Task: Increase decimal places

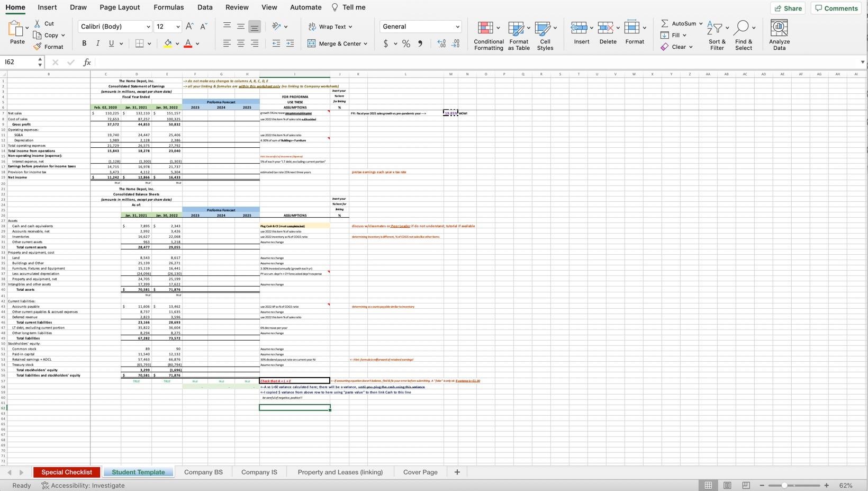Action: point(441,43)
